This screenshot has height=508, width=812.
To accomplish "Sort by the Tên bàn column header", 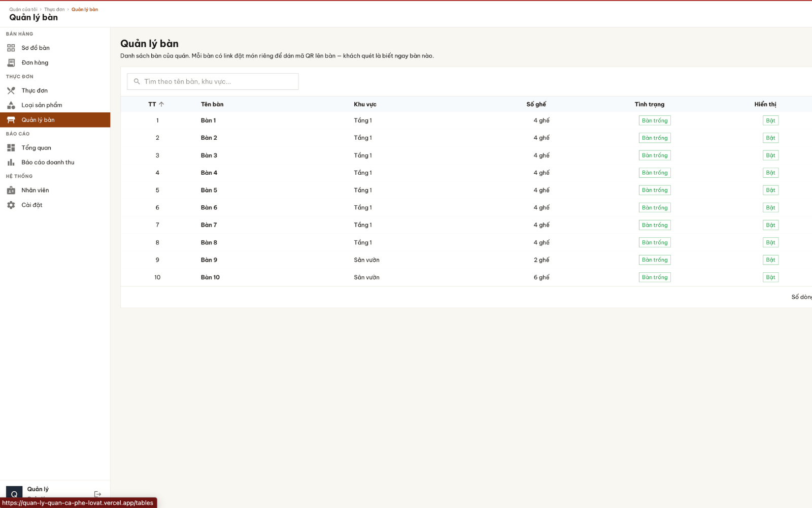I will click(212, 104).
